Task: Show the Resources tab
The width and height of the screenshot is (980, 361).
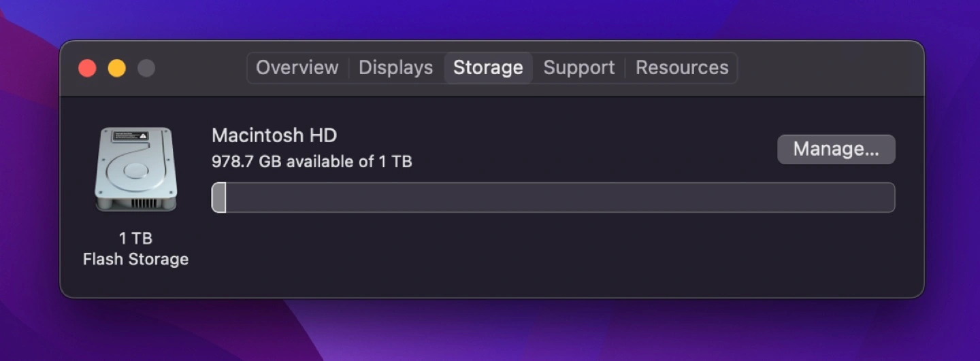Action: [x=682, y=68]
